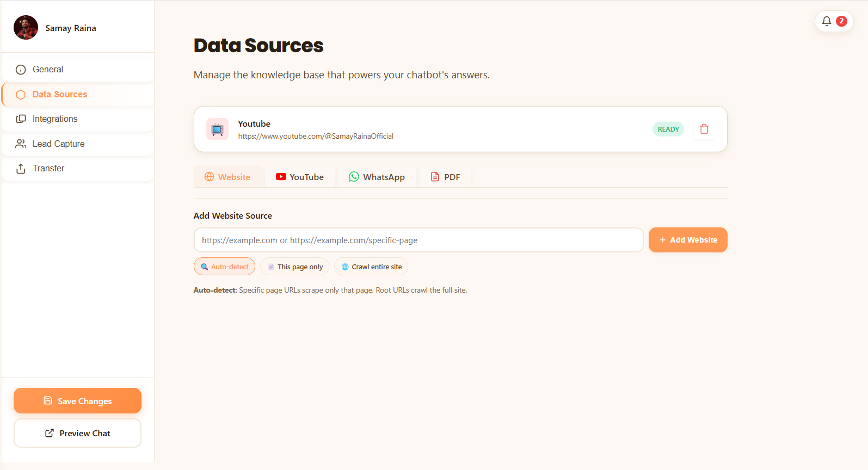
Task: Go to Lead Capture section
Action: (78, 144)
